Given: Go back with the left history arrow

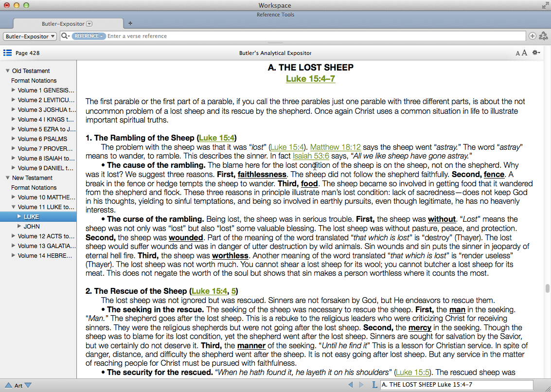Looking at the screenshot, I should (x=350, y=385).
